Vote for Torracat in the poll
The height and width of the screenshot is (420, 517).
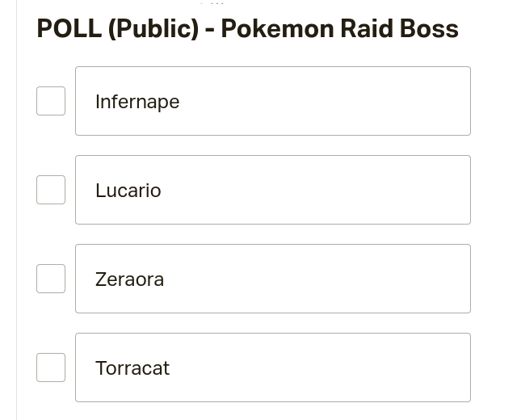pyautogui.click(x=51, y=367)
